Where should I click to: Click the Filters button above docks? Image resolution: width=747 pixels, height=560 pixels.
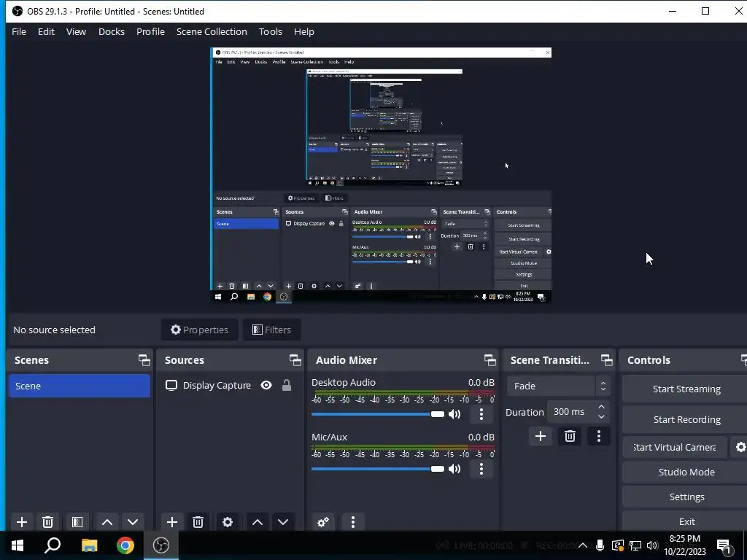[271, 330]
